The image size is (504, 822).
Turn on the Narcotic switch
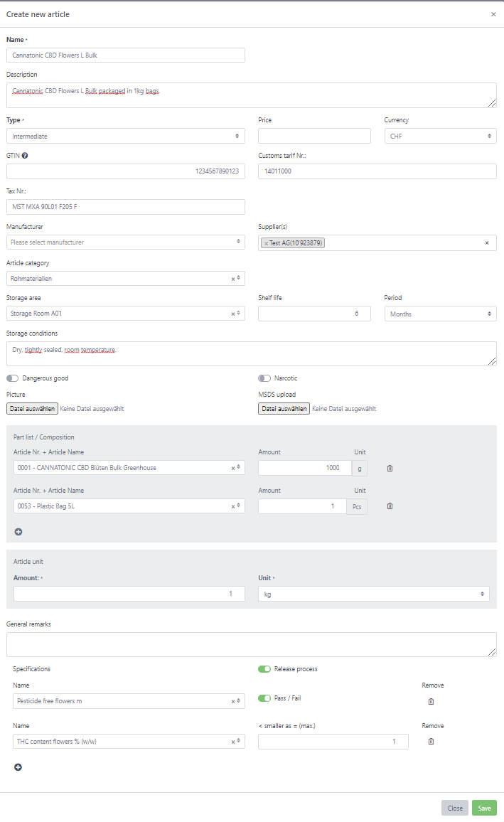pyautogui.click(x=264, y=378)
